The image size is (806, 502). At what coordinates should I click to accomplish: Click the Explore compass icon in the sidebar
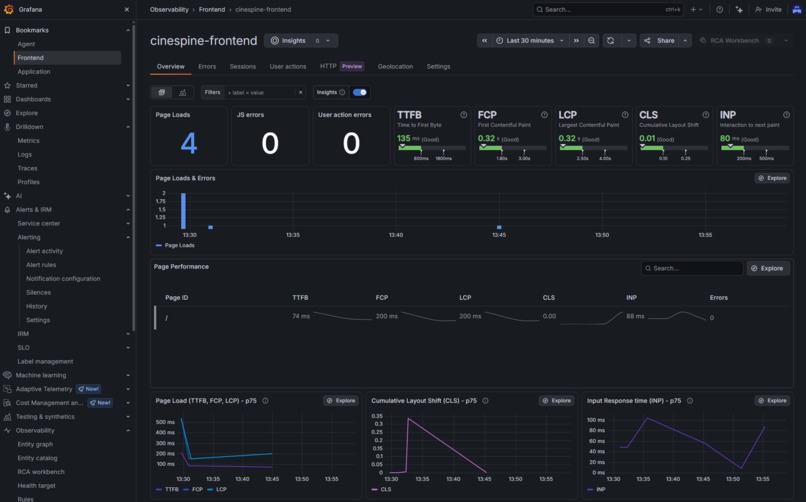pos(7,113)
